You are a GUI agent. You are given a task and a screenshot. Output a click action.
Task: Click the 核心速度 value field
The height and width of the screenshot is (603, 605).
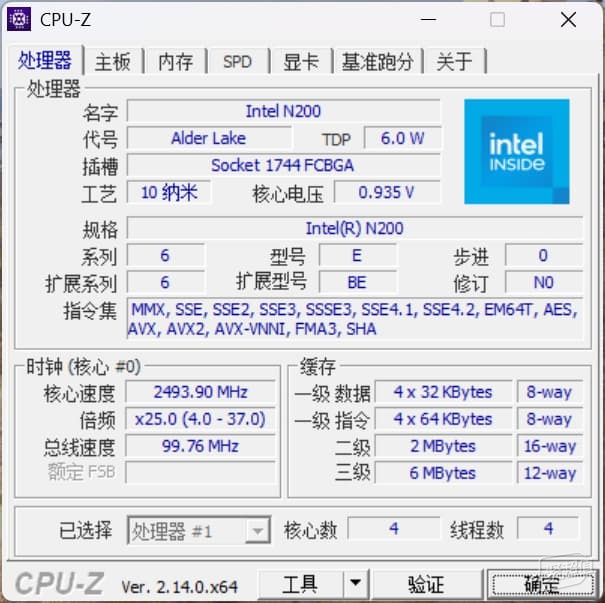click(200, 392)
